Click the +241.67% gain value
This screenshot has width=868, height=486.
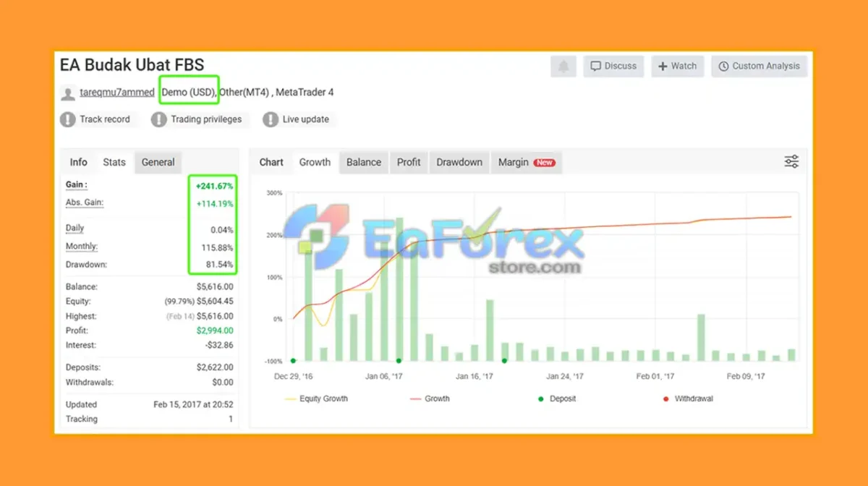click(x=214, y=186)
